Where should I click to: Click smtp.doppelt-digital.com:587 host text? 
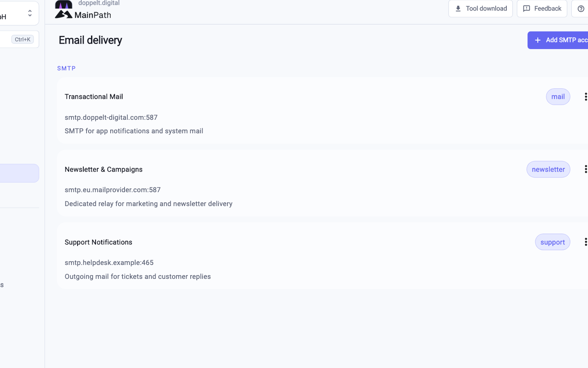click(x=111, y=117)
